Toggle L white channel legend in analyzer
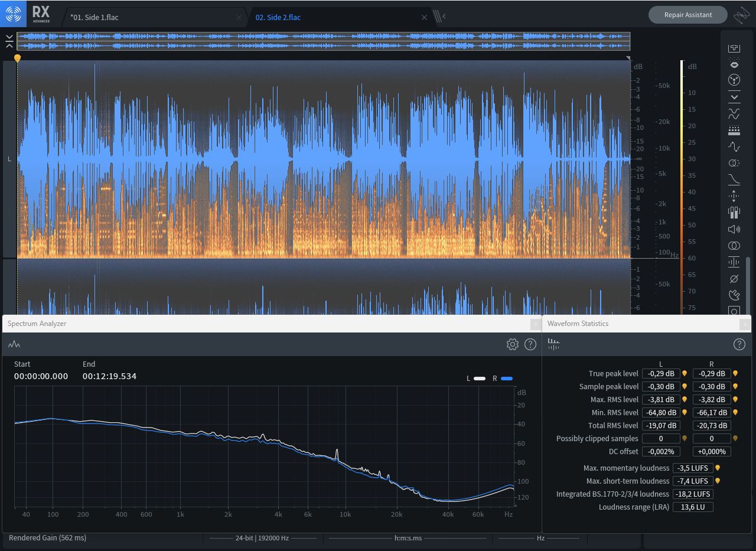Screen dimensions: 756x551 tap(479, 379)
